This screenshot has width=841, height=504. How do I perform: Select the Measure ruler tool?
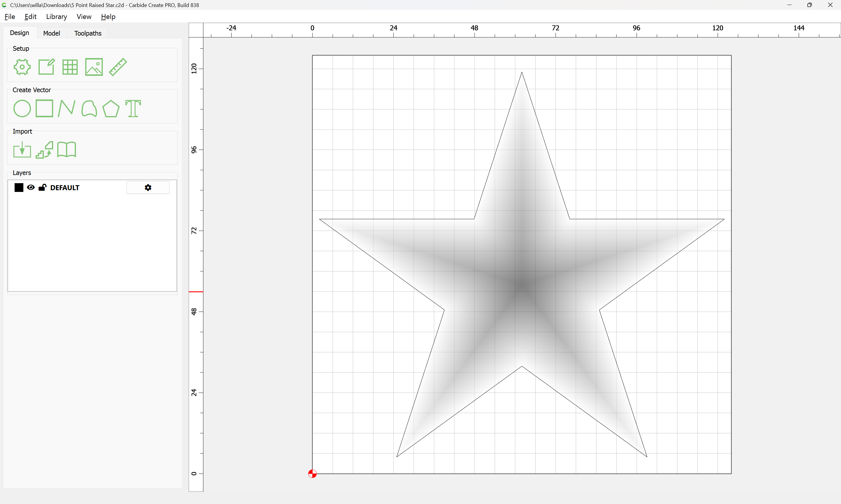[118, 67]
